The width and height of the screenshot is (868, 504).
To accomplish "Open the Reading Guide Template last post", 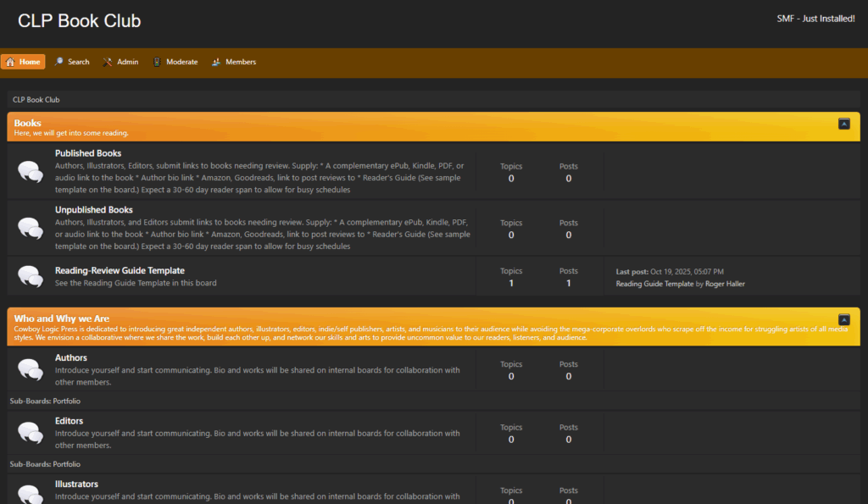I will tap(654, 284).
